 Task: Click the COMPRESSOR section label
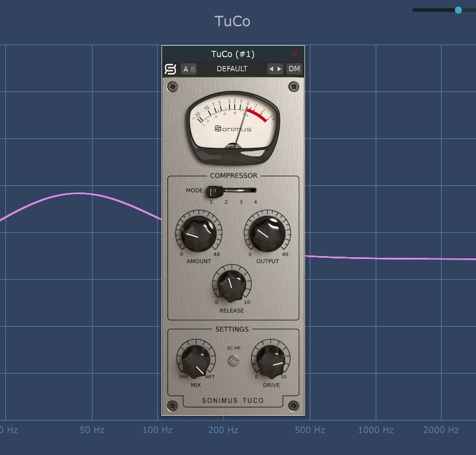233,176
